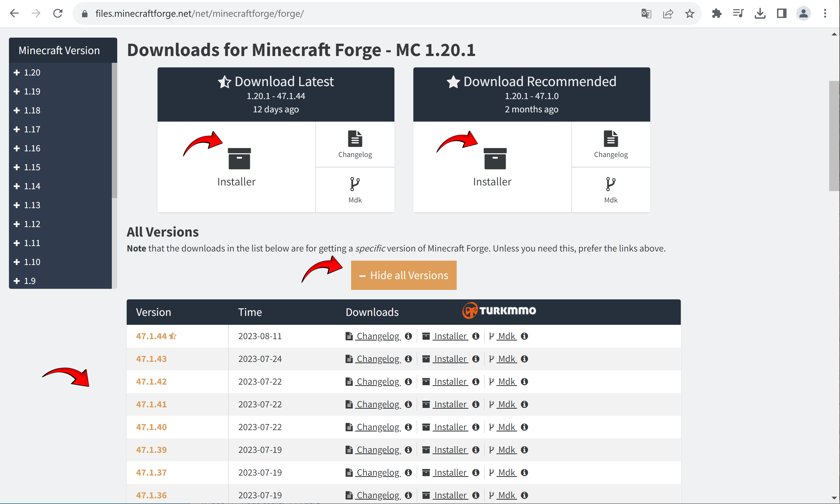Open browser extensions puzzle icon
The height and width of the screenshot is (504, 840).
tap(717, 14)
